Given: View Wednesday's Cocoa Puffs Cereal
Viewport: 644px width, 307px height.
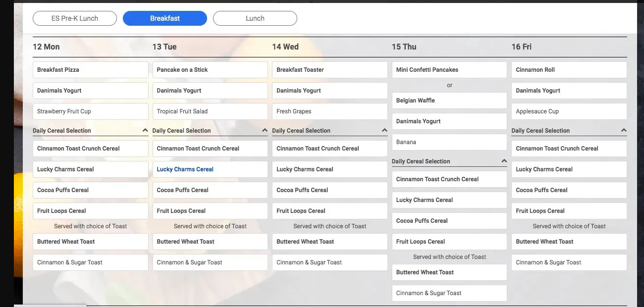Looking at the screenshot, I should coord(330,190).
